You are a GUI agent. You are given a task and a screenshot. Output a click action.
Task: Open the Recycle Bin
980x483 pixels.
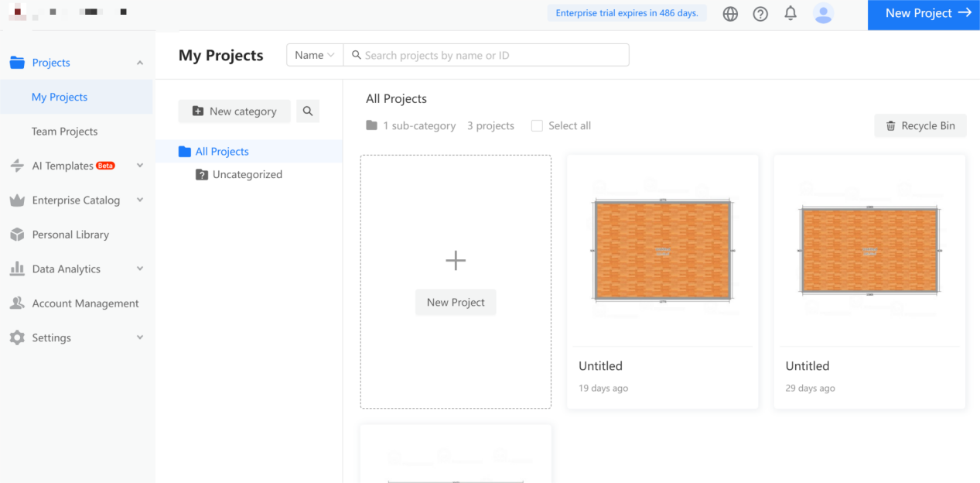pyautogui.click(x=920, y=126)
